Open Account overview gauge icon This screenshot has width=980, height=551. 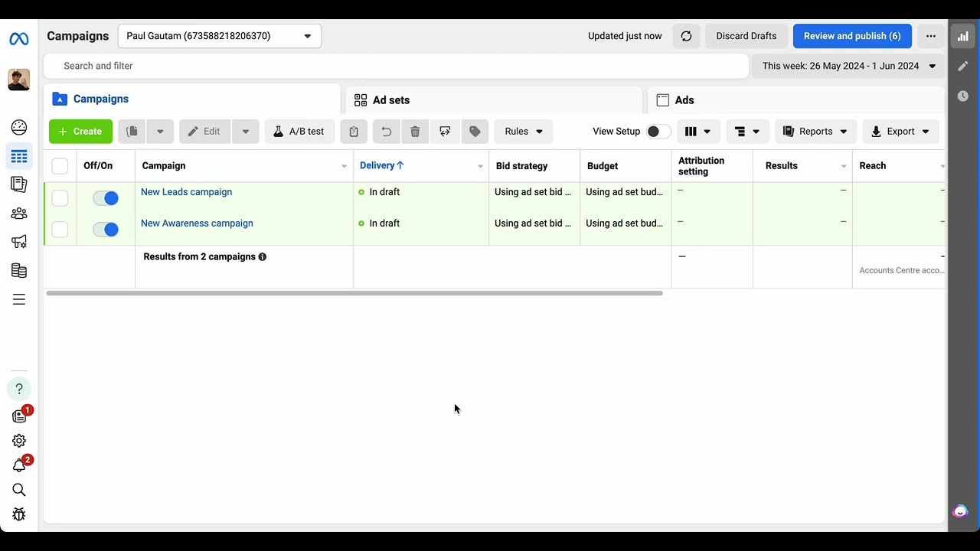pyautogui.click(x=19, y=128)
